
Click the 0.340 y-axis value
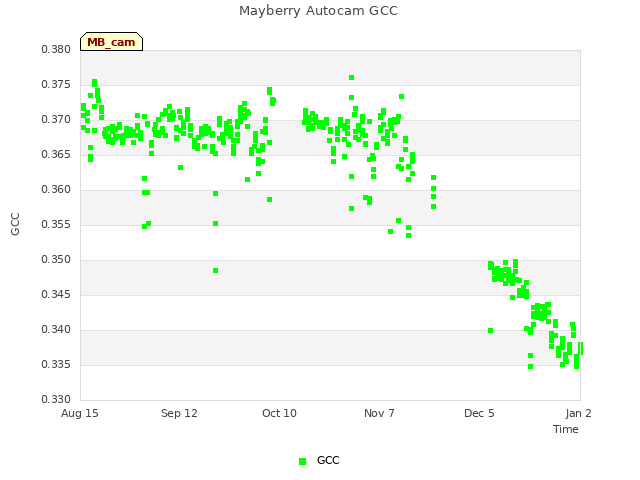click(56, 329)
